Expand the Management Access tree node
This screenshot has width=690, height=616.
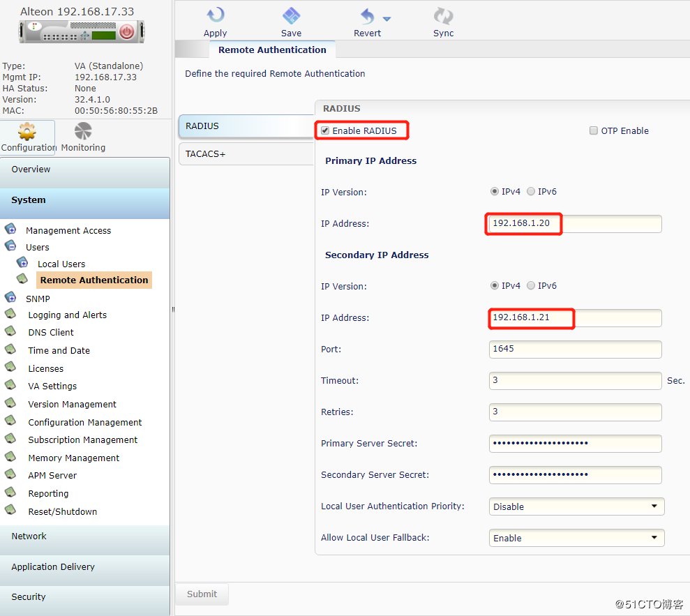10,230
